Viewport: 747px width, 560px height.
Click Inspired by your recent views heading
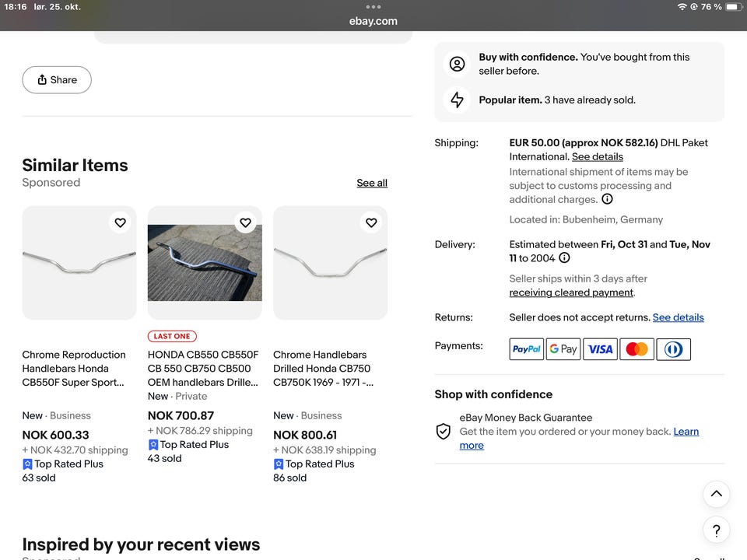[141, 544]
